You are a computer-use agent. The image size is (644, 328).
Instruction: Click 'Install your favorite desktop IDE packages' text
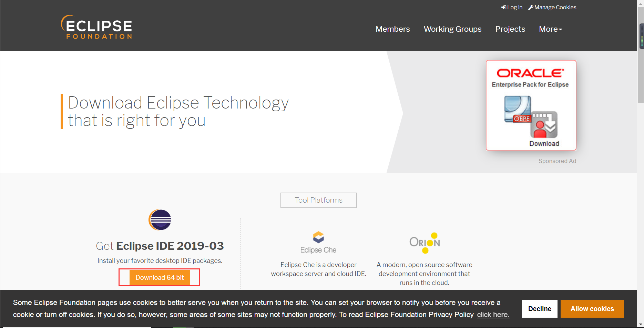click(x=160, y=260)
